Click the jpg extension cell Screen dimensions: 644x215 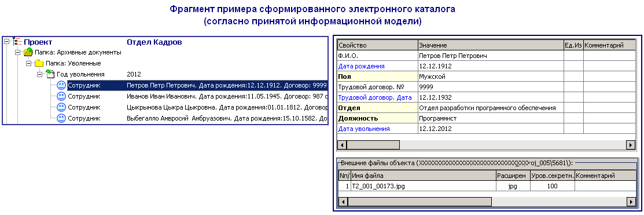pos(513,186)
